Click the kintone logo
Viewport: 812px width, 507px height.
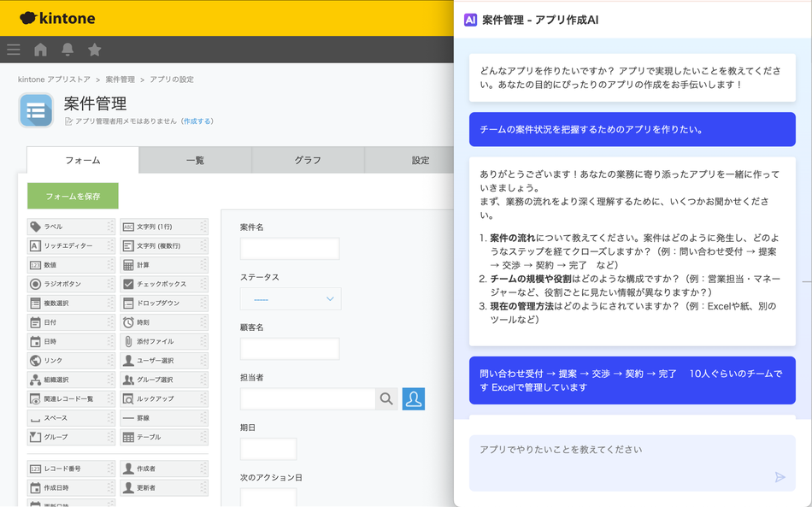click(x=57, y=18)
